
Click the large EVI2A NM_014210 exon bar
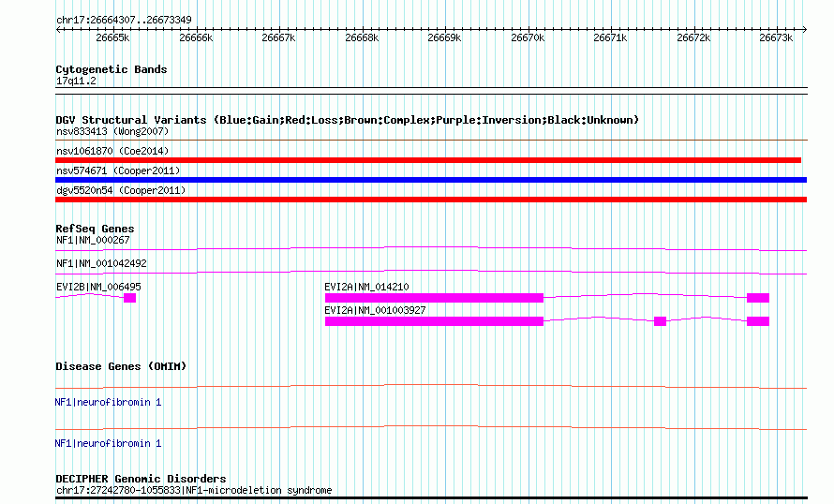[x=434, y=298]
